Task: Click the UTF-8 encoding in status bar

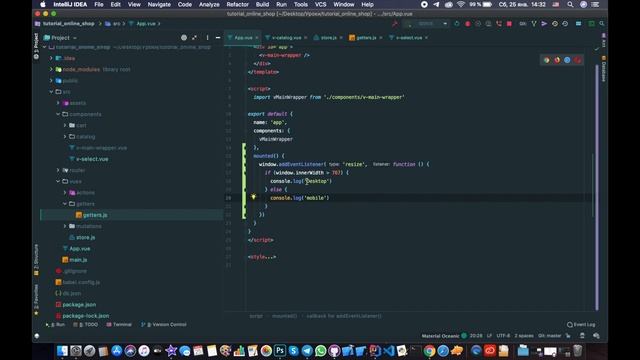Action: click(x=503, y=336)
